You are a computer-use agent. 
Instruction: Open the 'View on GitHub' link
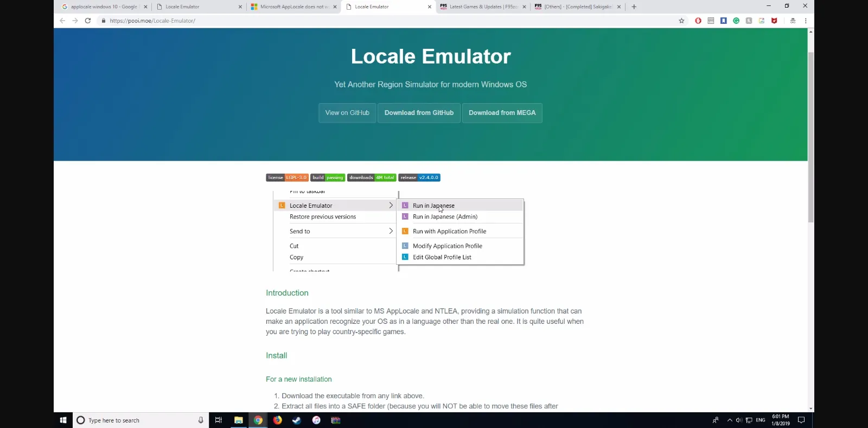[347, 113]
